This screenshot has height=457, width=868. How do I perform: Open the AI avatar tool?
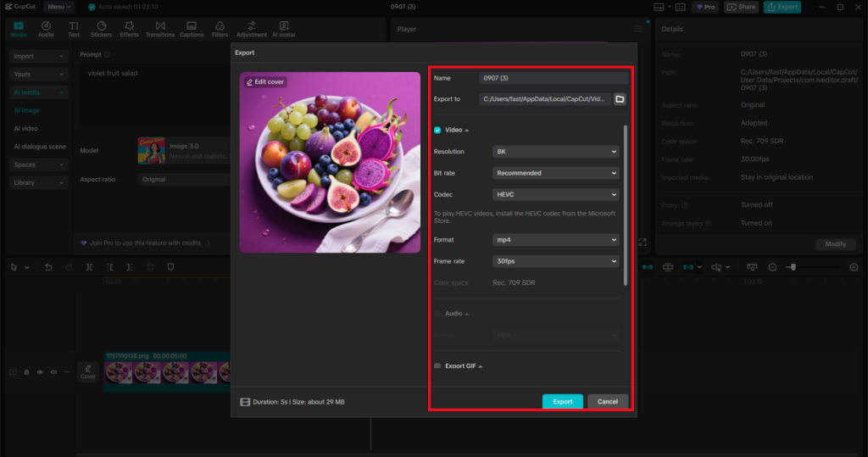tap(283, 30)
